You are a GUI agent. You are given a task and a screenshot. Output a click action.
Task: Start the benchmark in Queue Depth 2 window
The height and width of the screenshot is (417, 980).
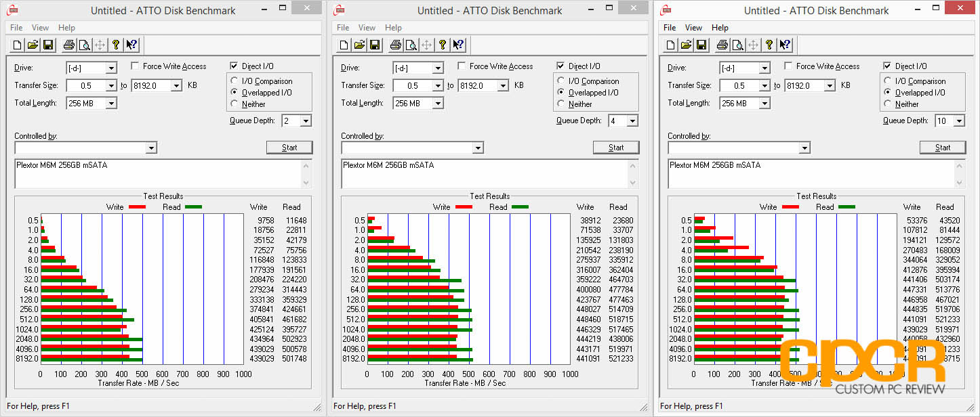click(x=289, y=148)
